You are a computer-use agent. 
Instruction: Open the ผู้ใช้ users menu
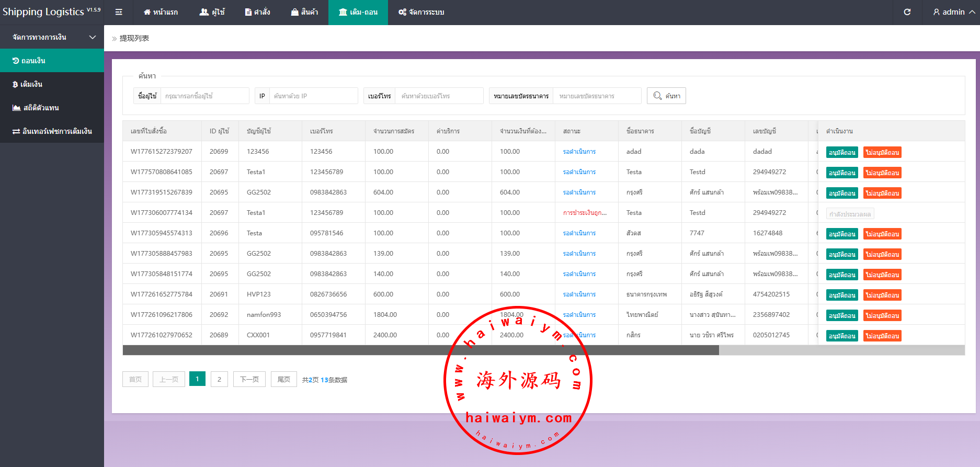212,12
